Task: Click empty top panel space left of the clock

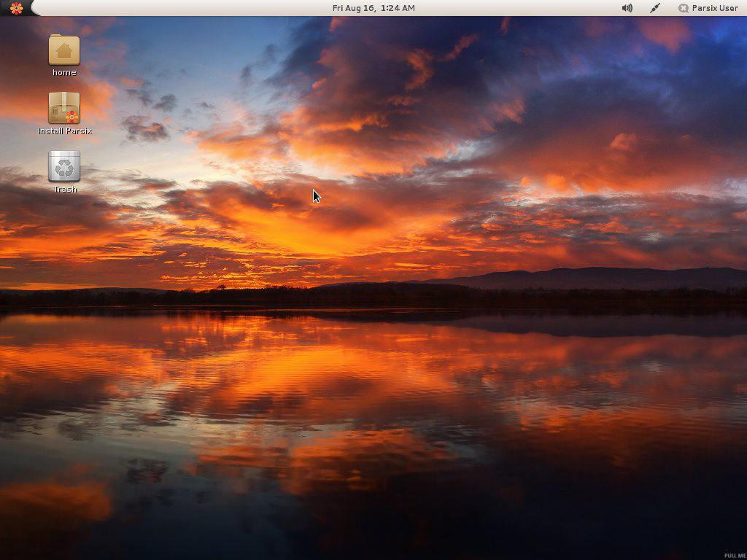Action: [x=182, y=8]
